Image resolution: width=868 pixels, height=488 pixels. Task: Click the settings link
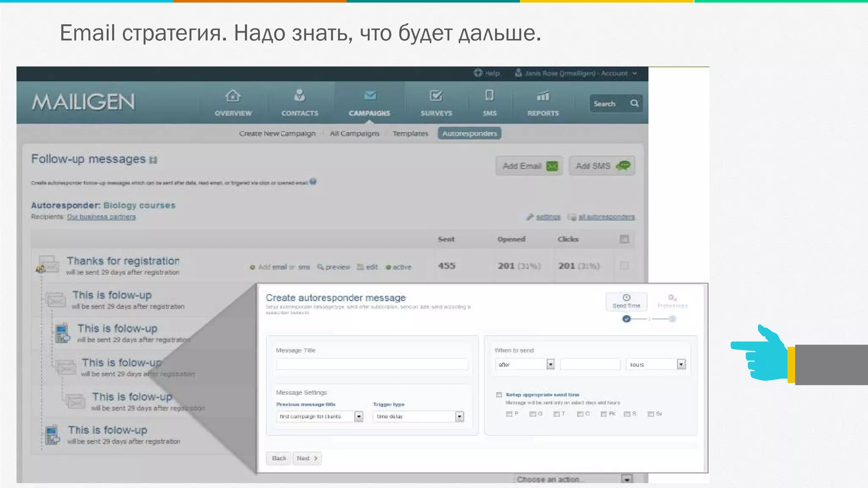[548, 217]
